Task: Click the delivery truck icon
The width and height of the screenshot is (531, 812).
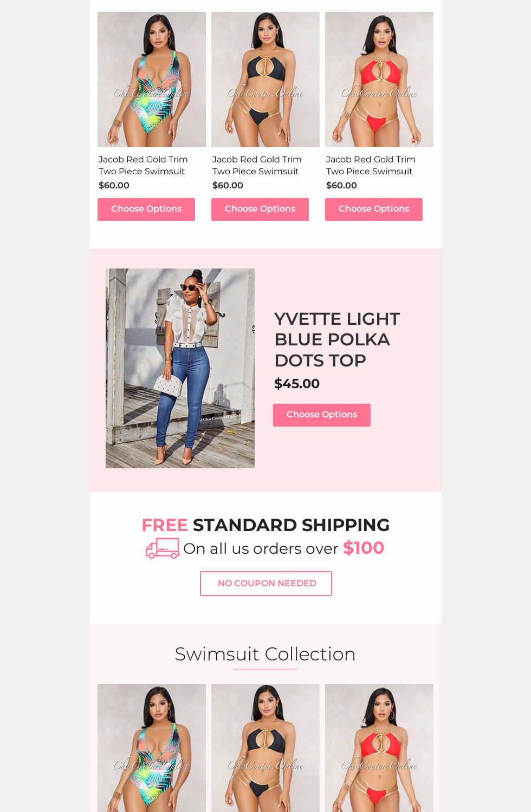Action: tap(163, 548)
